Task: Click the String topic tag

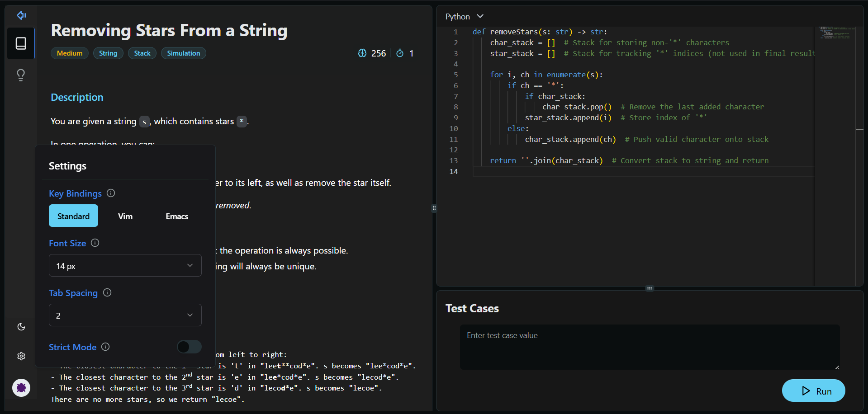Action: tap(108, 53)
